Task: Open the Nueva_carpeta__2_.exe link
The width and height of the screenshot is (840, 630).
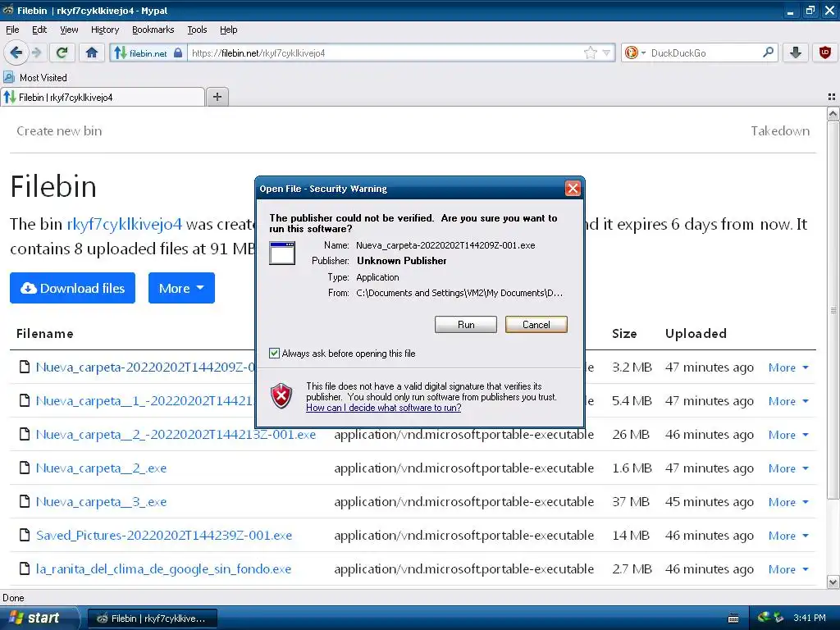Action: click(101, 468)
